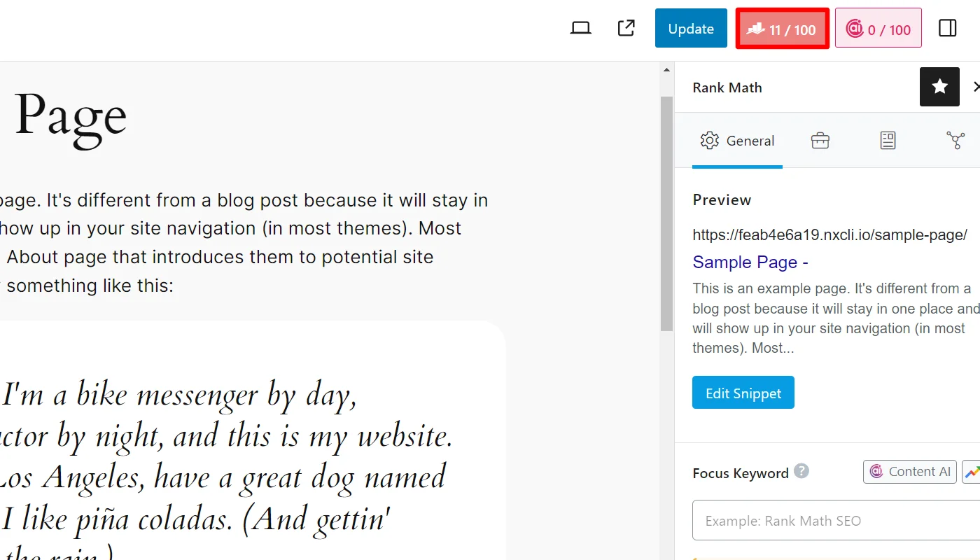The width and height of the screenshot is (980, 560).
Task: Open the Content AI score 0/100
Action: [x=878, y=29]
